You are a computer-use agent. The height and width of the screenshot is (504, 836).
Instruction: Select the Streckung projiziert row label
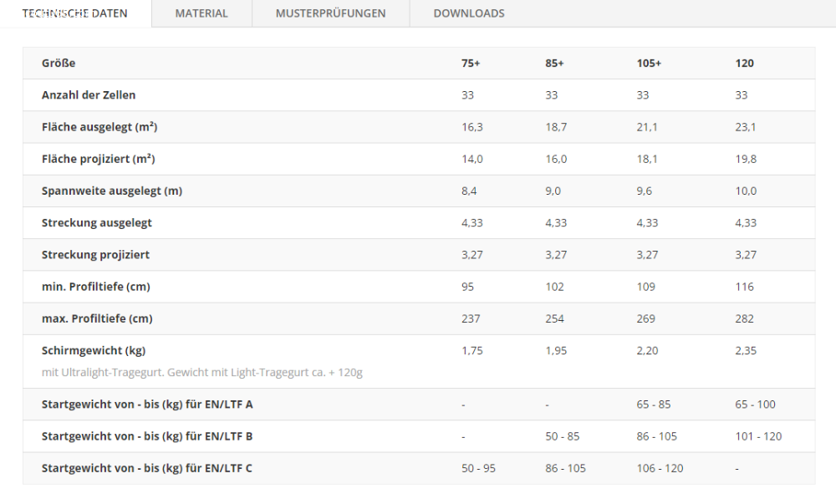click(x=96, y=255)
